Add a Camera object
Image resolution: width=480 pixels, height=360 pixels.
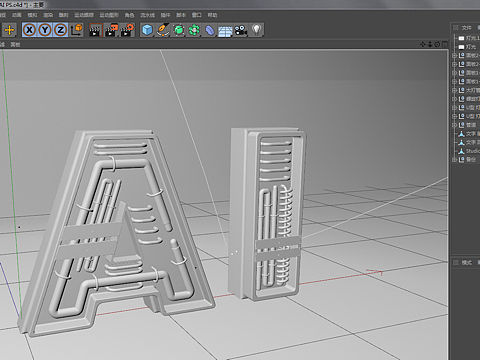point(241,30)
